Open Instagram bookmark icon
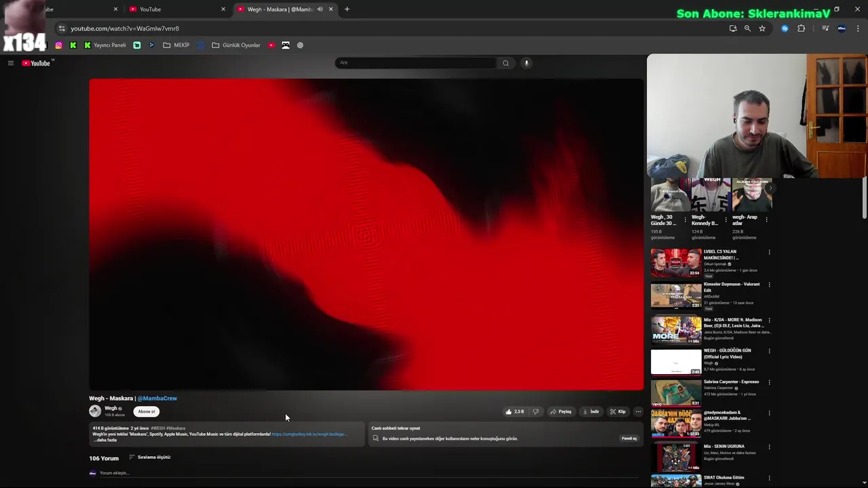Screen dimensions: 868x488 pos(58,45)
